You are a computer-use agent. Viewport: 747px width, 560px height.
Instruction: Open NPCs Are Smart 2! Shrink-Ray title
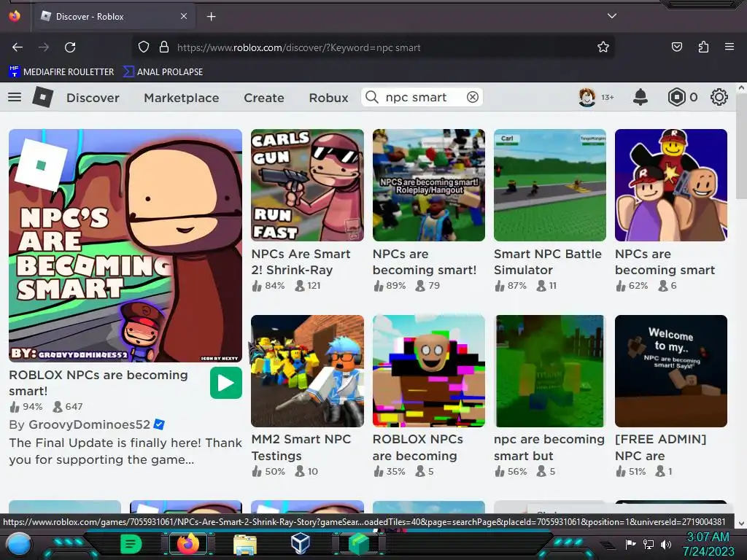tap(301, 262)
